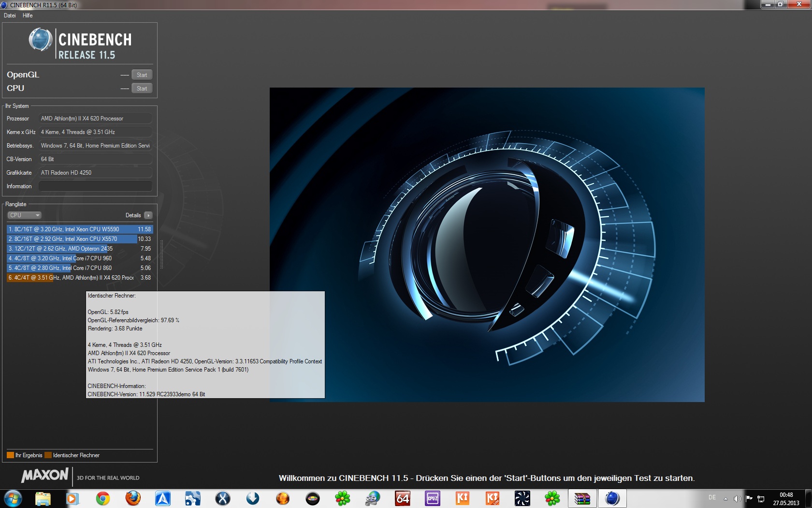Open Windows Explorer from the taskbar
Viewport: 812px width, 508px height.
pyautogui.click(x=43, y=498)
